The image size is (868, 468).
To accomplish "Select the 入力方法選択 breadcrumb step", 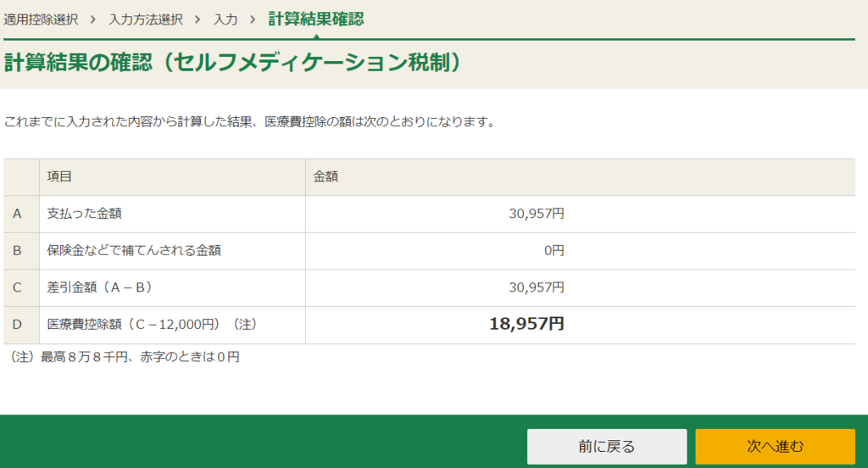I will [x=146, y=19].
